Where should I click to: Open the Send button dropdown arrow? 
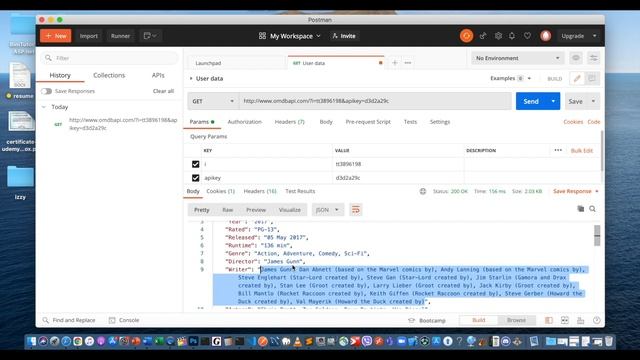coord(553,101)
